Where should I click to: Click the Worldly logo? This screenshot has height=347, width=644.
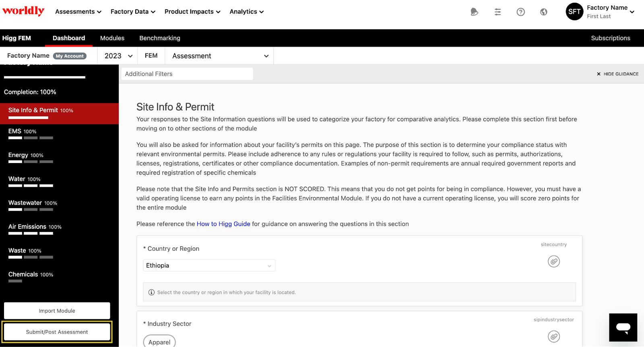23,11
